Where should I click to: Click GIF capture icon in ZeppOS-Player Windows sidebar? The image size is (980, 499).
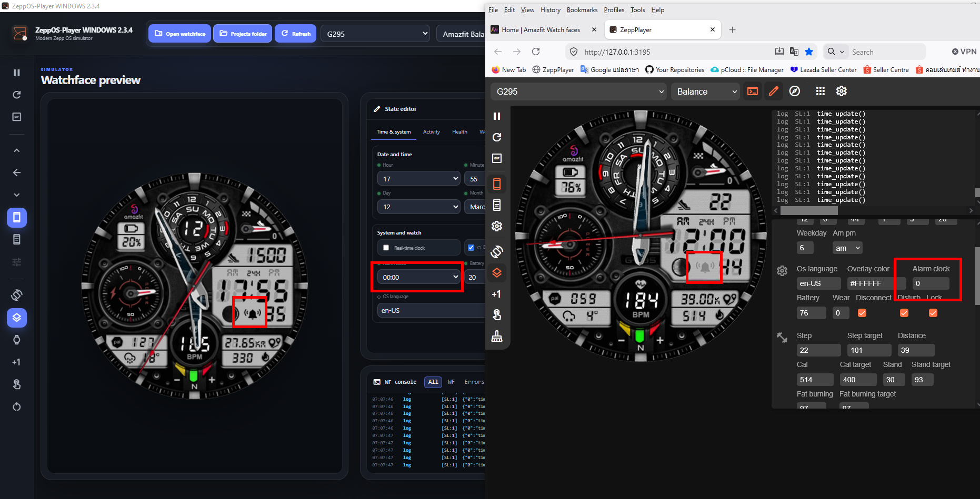(x=17, y=117)
